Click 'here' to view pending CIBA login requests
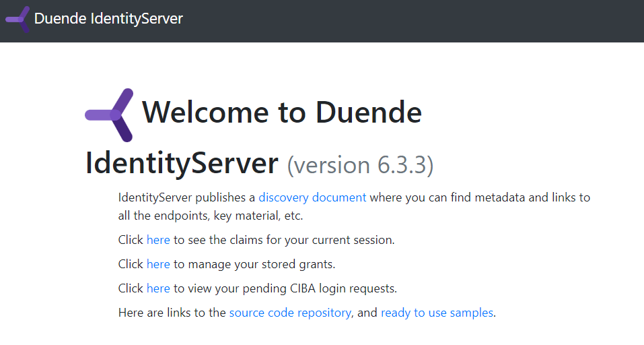This screenshot has height=345, width=644. click(x=158, y=288)
